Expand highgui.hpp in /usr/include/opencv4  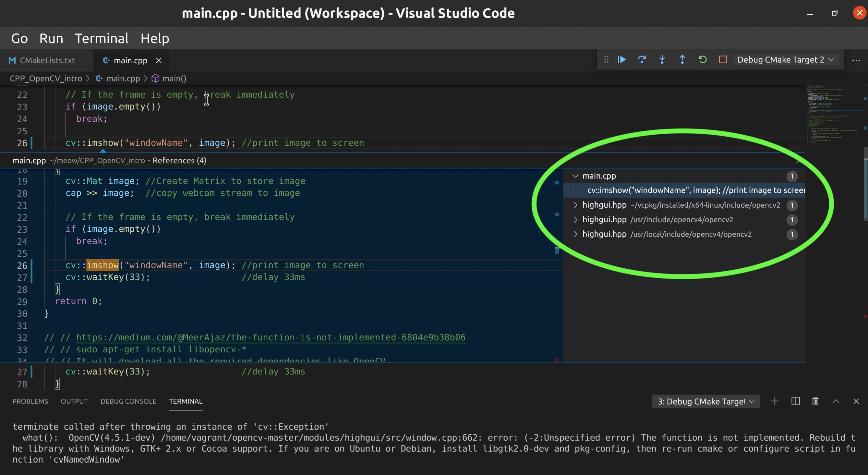[x=575, y=219]
